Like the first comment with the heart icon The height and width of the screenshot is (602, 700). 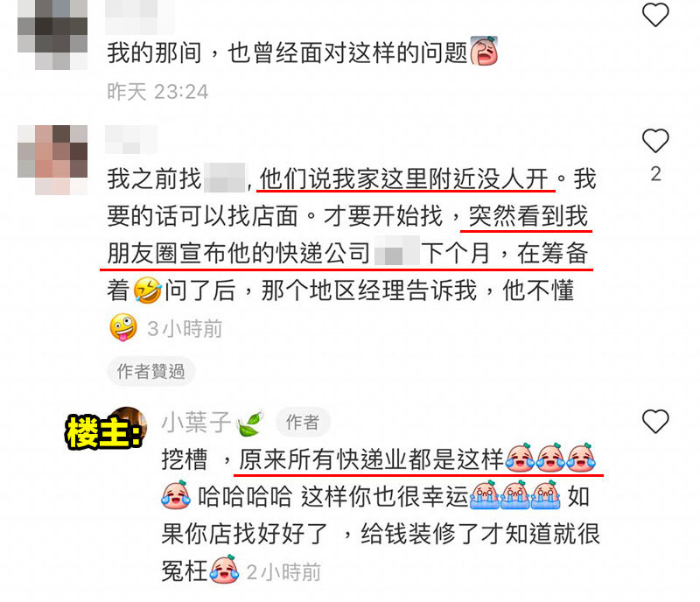(x=654, y=15)
